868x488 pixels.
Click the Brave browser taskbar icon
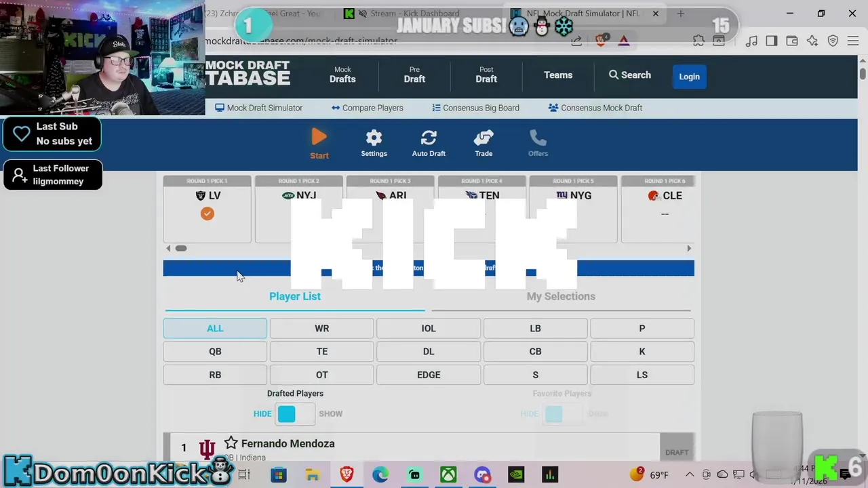click(x=347, y=474)
